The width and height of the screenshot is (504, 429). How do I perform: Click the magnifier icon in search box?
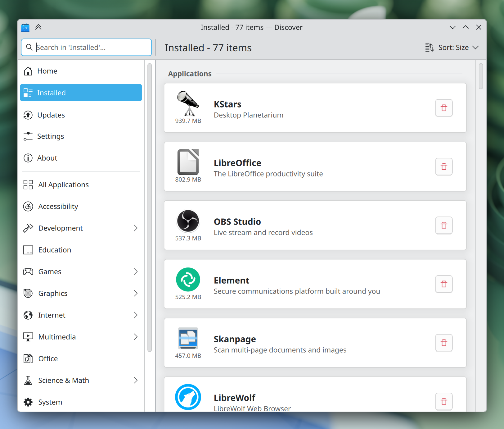click(x=29, y=47)
